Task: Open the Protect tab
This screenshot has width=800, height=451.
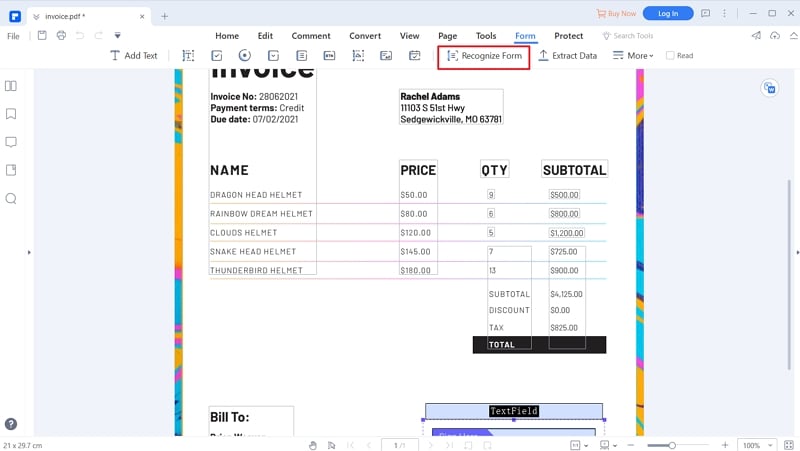Action: tap(568, 36)
